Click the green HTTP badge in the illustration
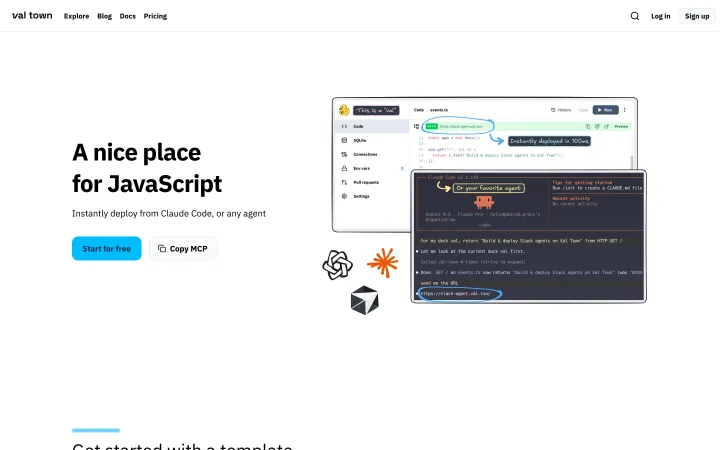Screen dimensions: 720x450 click(432, 126)
